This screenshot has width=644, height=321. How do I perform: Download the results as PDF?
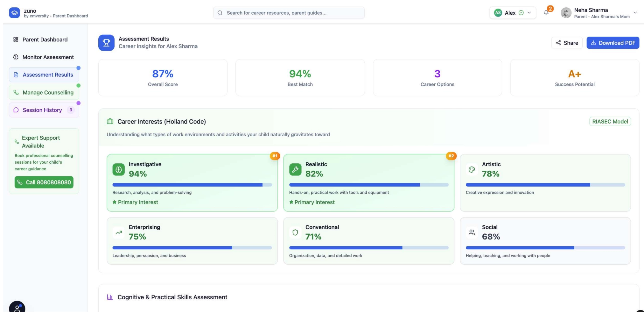(613, 43)
